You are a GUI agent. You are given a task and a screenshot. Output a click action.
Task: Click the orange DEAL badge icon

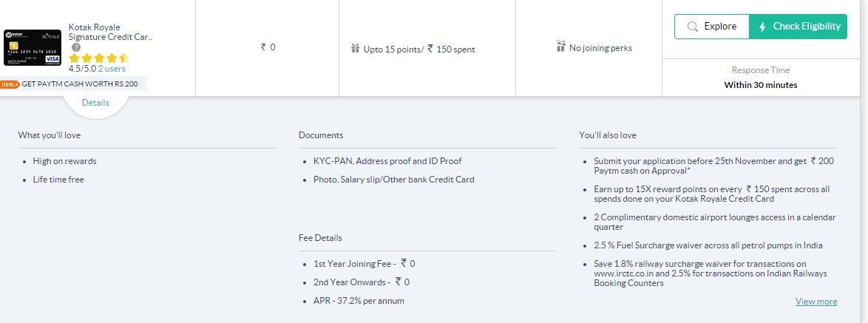click(x=10, y=84)
